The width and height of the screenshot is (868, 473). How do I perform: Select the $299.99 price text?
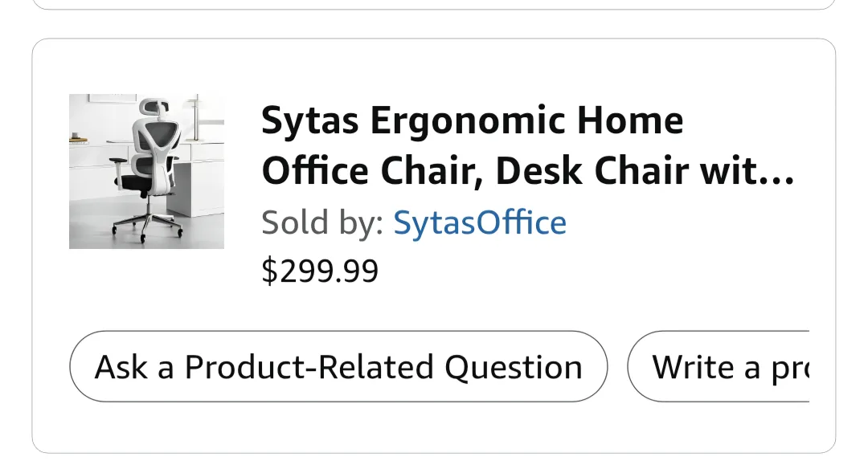pyautogui.click(x=320, y=271)
